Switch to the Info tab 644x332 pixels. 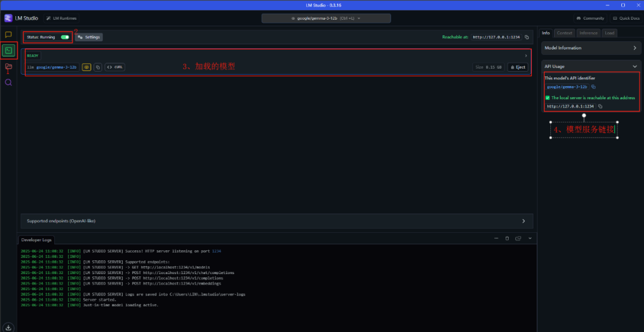pyautogui.click(x=546, y=33)
